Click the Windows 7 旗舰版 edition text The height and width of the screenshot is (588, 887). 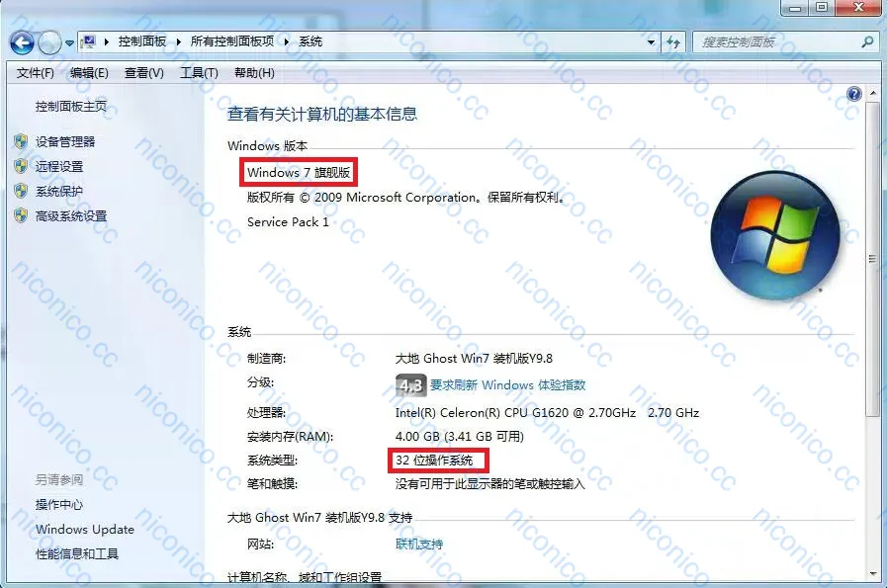(299, 172)
